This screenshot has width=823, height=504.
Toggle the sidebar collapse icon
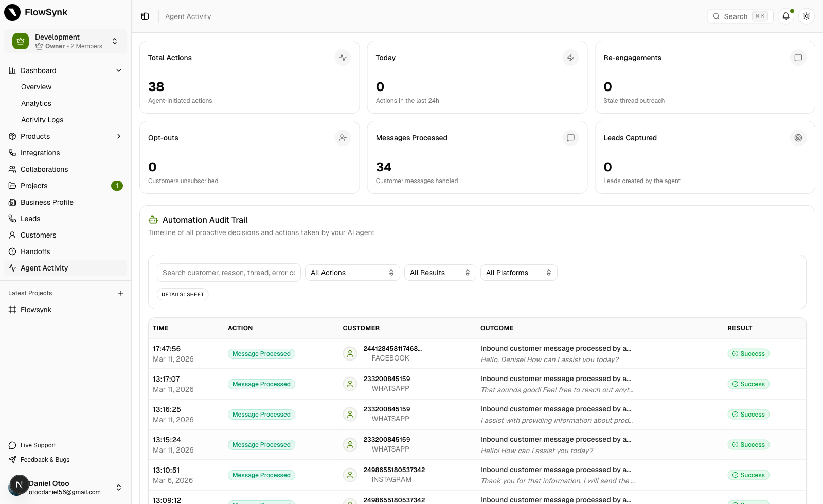pos(145,16)
